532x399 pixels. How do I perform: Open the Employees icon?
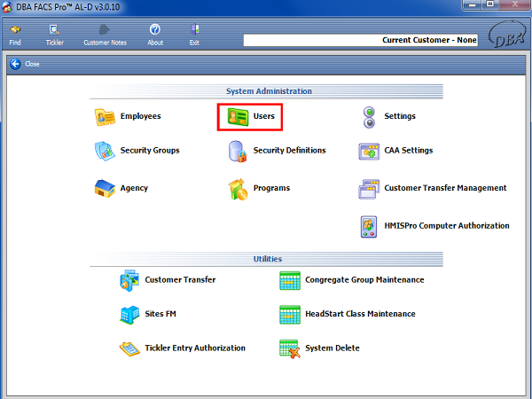click(x=105, y=117)
